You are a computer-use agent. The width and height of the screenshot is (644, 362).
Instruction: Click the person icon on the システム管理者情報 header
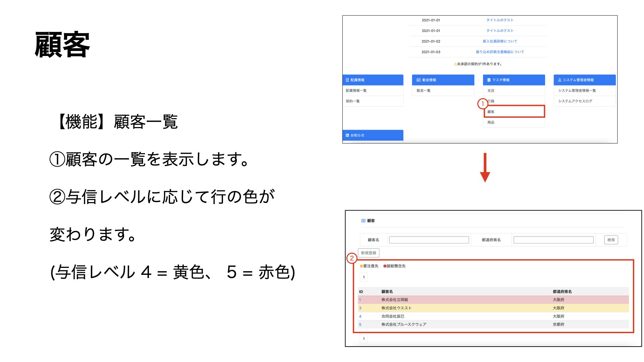pyautogui.click(x=559, y=80)
